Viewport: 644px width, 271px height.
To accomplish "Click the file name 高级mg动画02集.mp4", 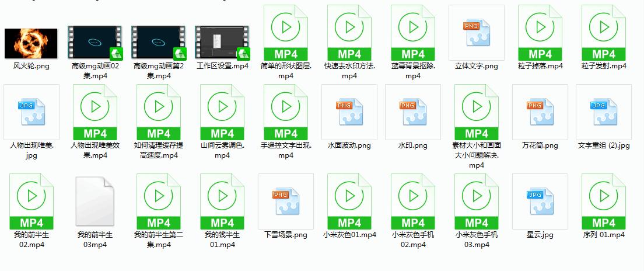I will coord(95,71).
